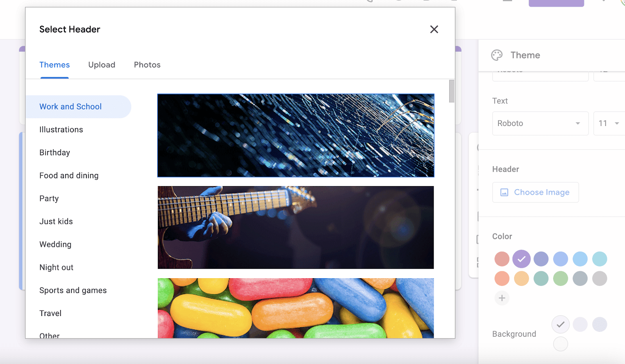Select the red theme color swatch
625x364 pixels.
[x=502, y=259]
